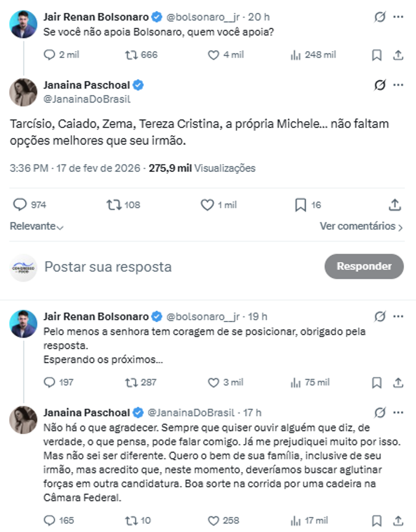Open the more options menu on the main tweet
This screenshot has width=416, height=532.
[x=398, y=84]
